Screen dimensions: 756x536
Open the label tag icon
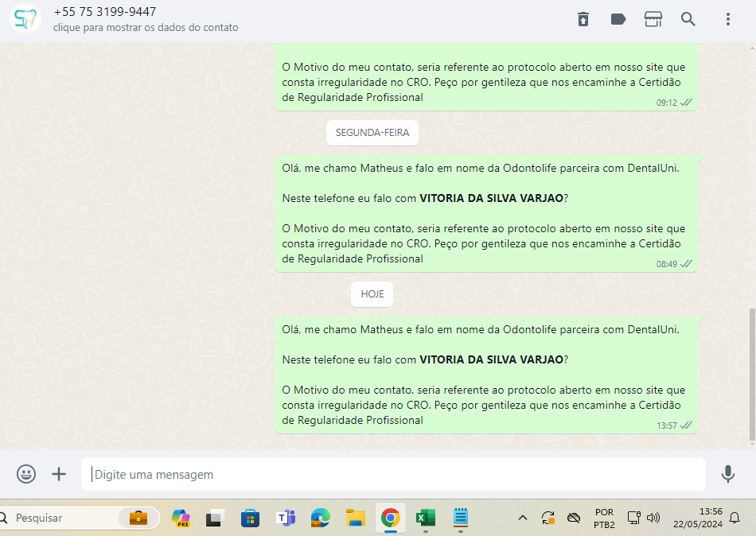(618, 19)
